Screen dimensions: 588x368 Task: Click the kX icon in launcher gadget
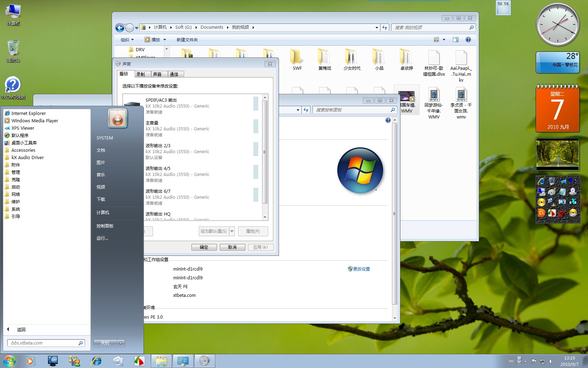[573, 202]
